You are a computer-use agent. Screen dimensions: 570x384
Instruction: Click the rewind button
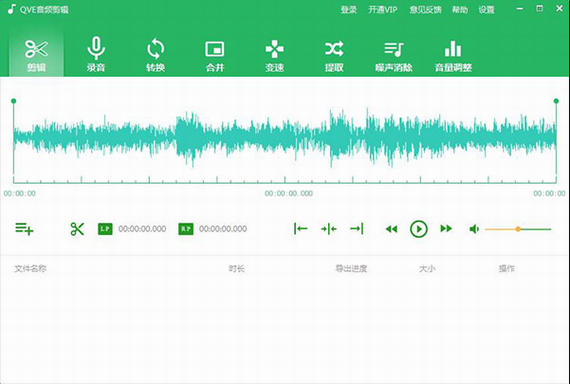click(392, 229)
